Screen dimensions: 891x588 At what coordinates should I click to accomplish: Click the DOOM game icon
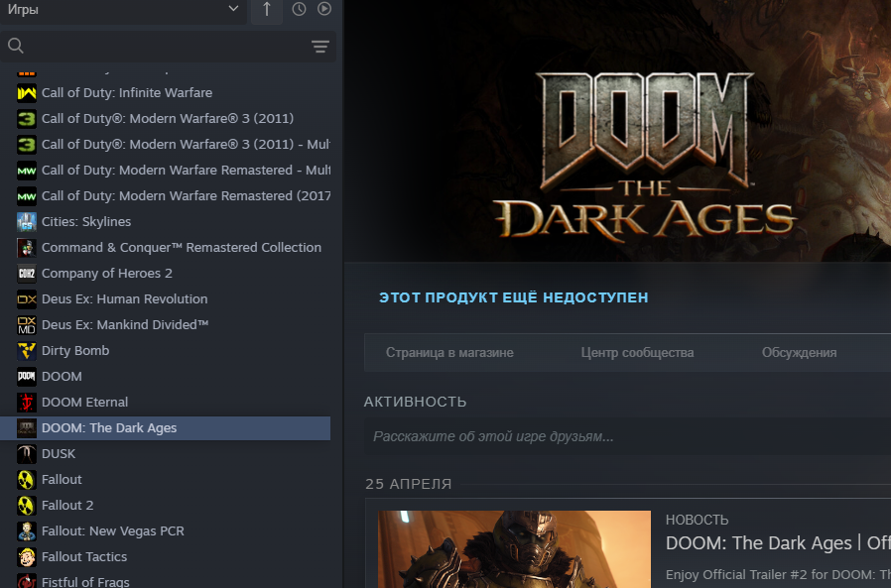(27, 377)
